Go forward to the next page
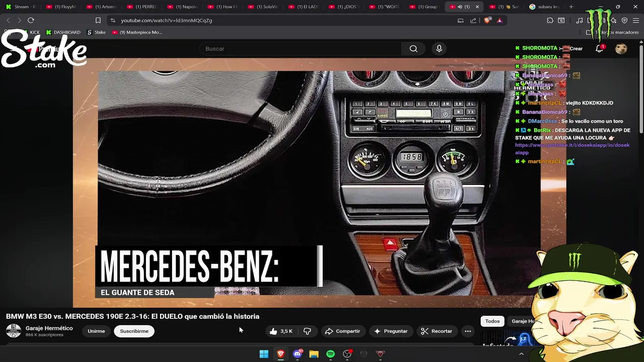The image size is (644, 362). click(19, 20)
